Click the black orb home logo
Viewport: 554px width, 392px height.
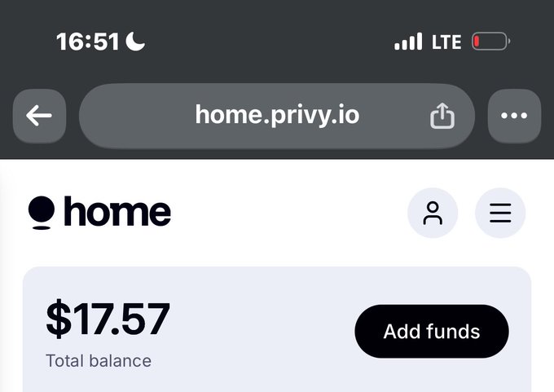42,213
